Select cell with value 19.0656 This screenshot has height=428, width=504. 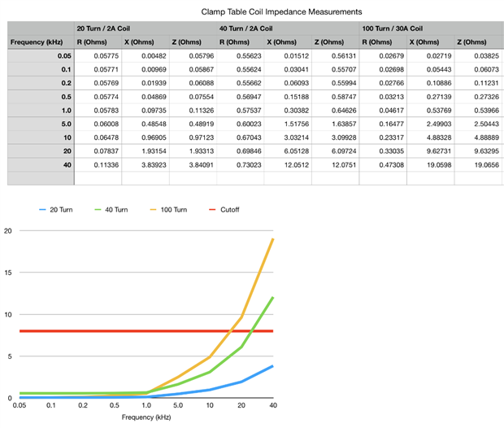click(x=478, y=164)
